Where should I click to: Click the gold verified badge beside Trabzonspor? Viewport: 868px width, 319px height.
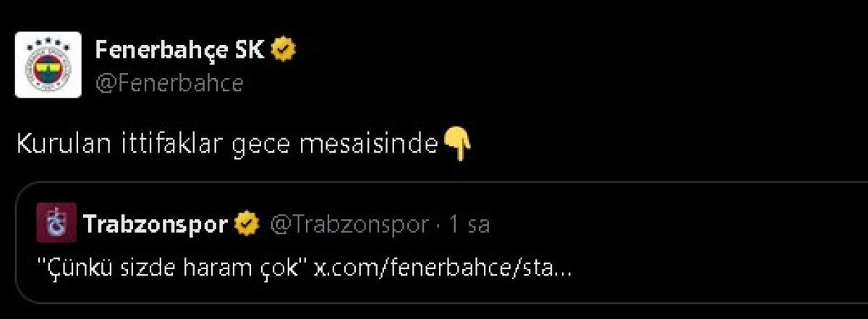247,224
